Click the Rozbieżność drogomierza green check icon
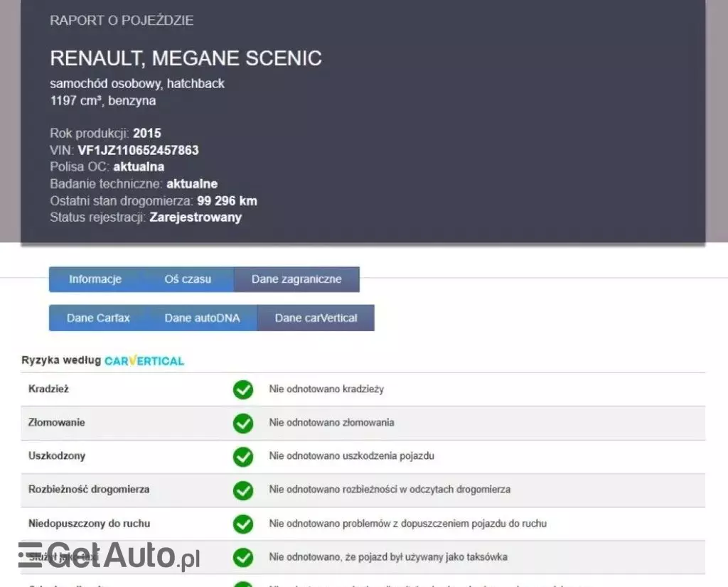The height and width of the screenshot is (587, 728). click(x=243, y=490)
